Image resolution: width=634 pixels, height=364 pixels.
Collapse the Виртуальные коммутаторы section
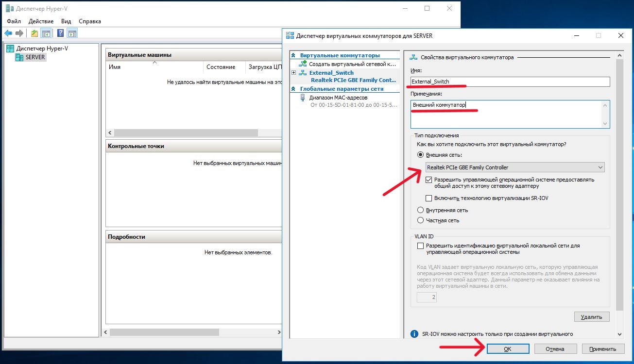tap(294, 56)
